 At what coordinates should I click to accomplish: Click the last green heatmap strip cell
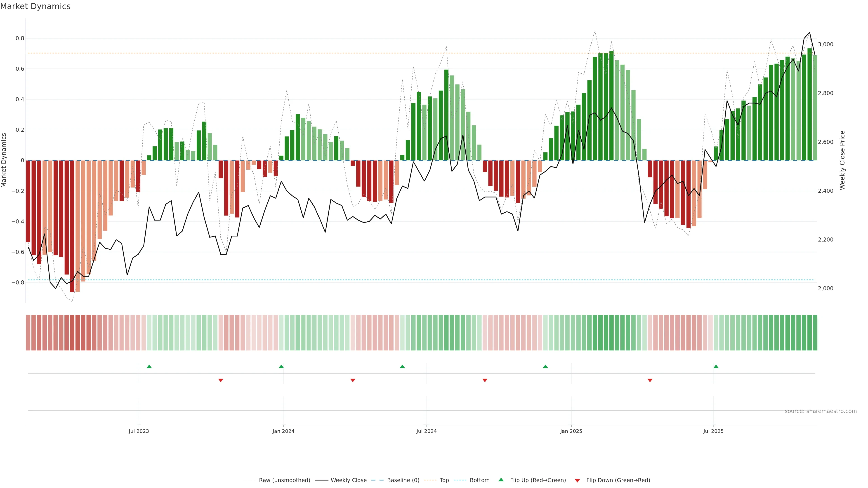tap(815, 333)
